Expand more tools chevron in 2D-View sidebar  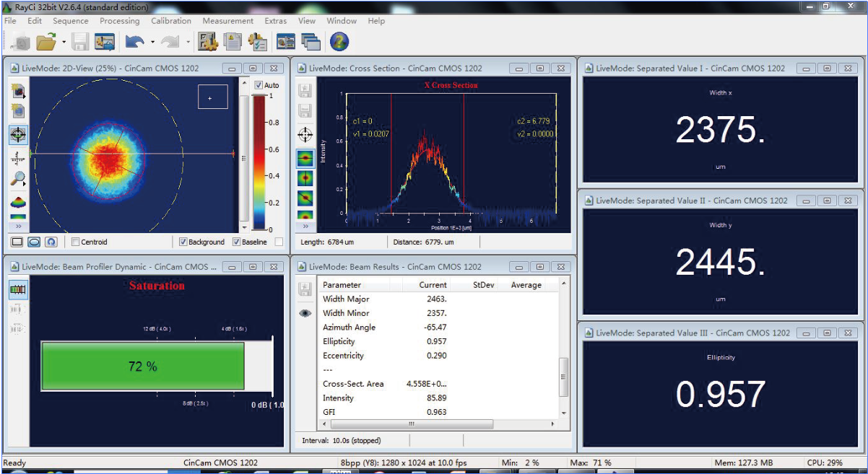tap(18, 226)
